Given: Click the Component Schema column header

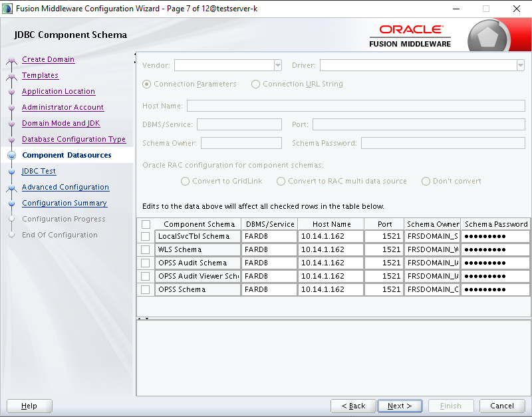Looking at the screenshot, I should click(199, 224).
